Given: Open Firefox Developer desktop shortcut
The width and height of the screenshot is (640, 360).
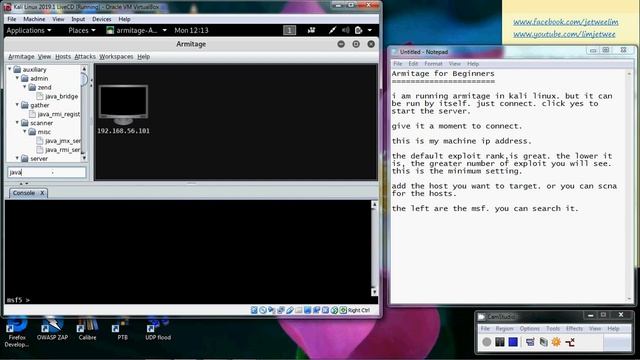Looking at the screenshot, I should 16,332.
